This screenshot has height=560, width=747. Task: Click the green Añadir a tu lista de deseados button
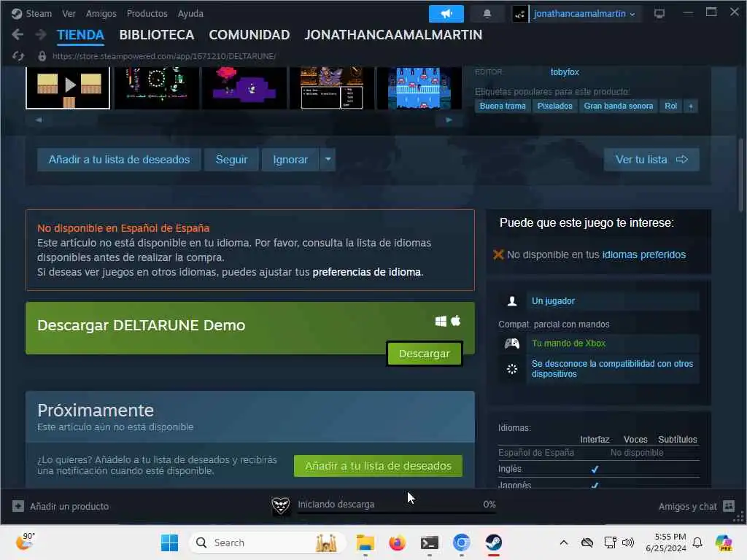point(378,466)
